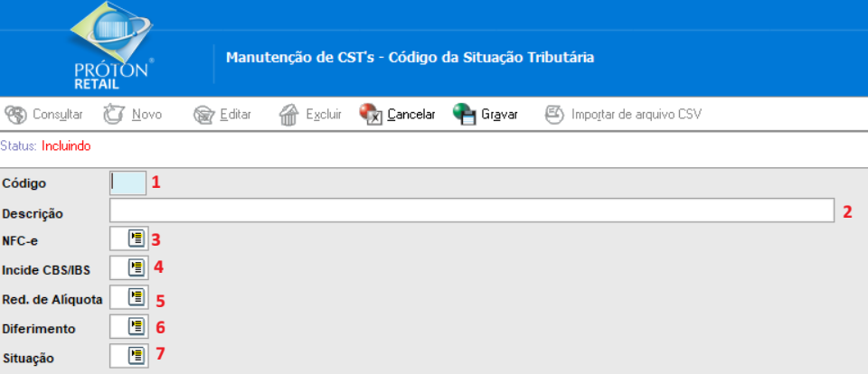Open the NFC-e lookup list button
The width and height of the screenshot is (868, 374).
point(137,239)
